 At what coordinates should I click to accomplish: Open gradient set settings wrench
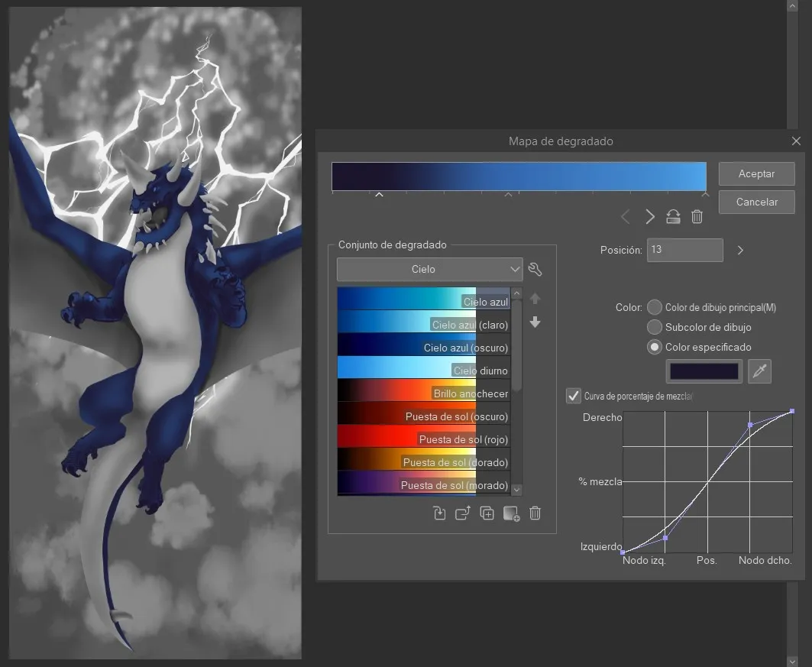(x=535, y=269)
